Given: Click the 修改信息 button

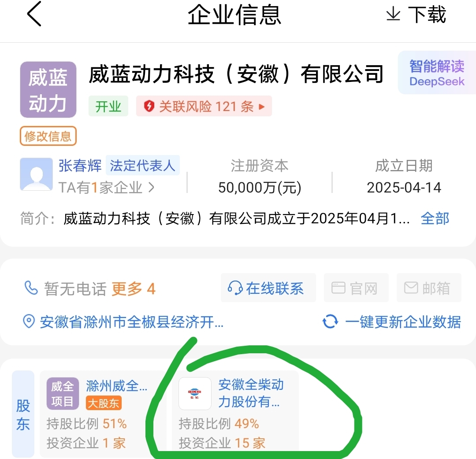Looking at the screenshot, I should click(48, 136).
